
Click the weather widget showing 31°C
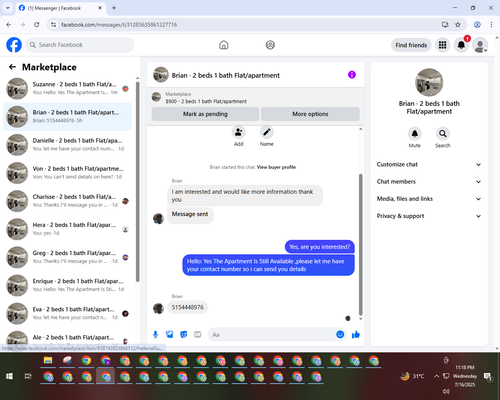pyautogui.click(x=412, y=376)
